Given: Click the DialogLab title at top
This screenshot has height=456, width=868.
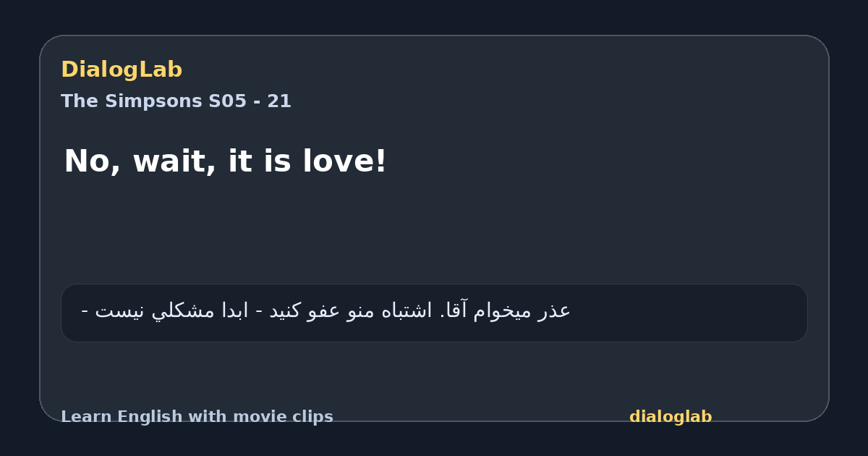Looking at the screenshot, I should [122, 69].
